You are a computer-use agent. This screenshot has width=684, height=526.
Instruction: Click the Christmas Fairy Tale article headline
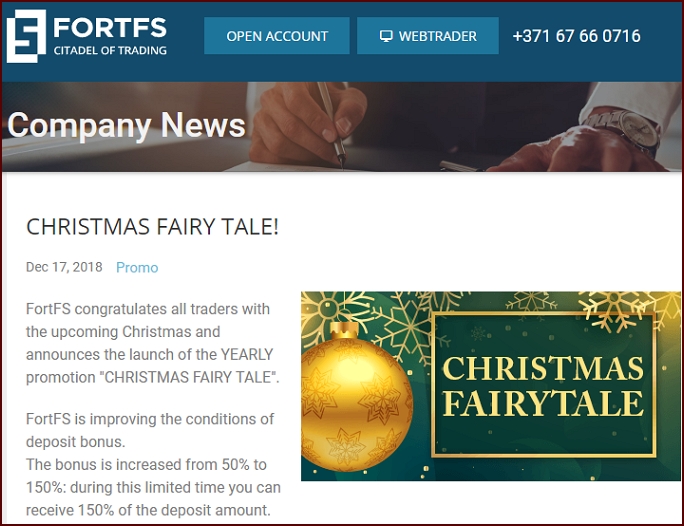152,227
